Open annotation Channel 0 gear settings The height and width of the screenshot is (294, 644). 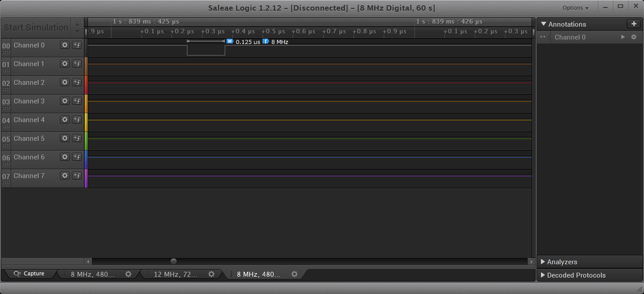tap(634, 37)
